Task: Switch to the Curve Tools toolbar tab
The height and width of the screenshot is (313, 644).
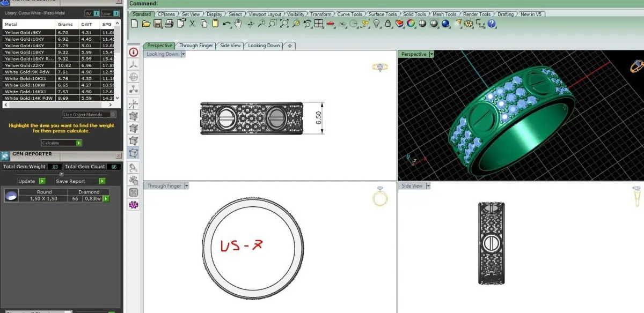Action: coord(349,14)
